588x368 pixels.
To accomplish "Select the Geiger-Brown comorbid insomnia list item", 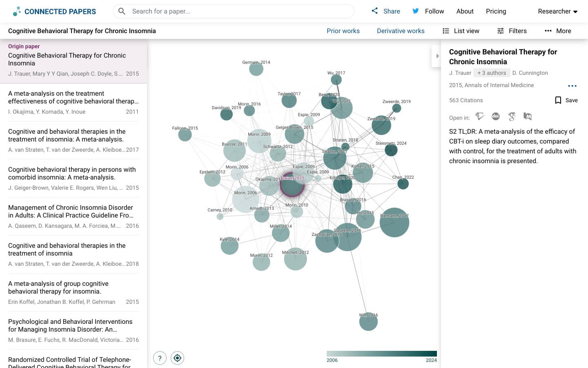I will point(73,178).
